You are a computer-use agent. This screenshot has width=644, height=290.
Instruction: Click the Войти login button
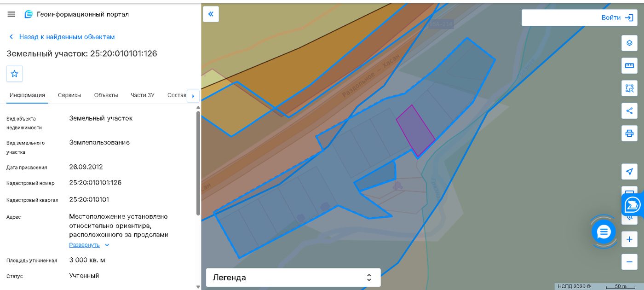(x=579, y=17)
